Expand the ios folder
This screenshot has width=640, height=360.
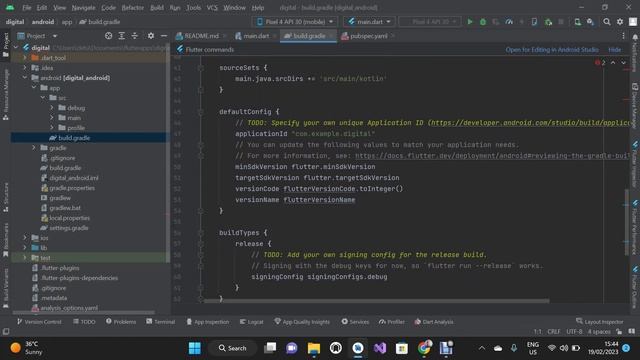click(x=25, y=238)
